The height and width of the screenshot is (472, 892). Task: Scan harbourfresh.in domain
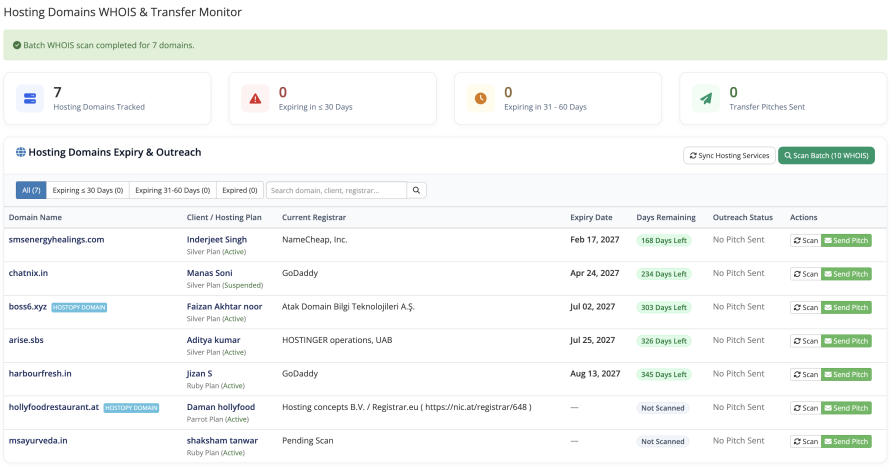pos(806,375)
